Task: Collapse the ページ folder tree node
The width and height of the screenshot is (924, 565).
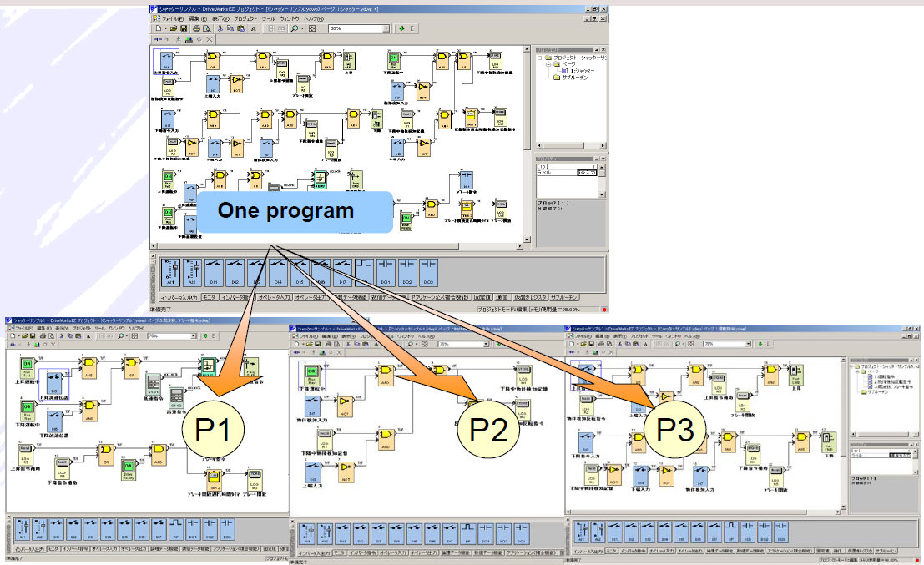Action: coord(548,64)
